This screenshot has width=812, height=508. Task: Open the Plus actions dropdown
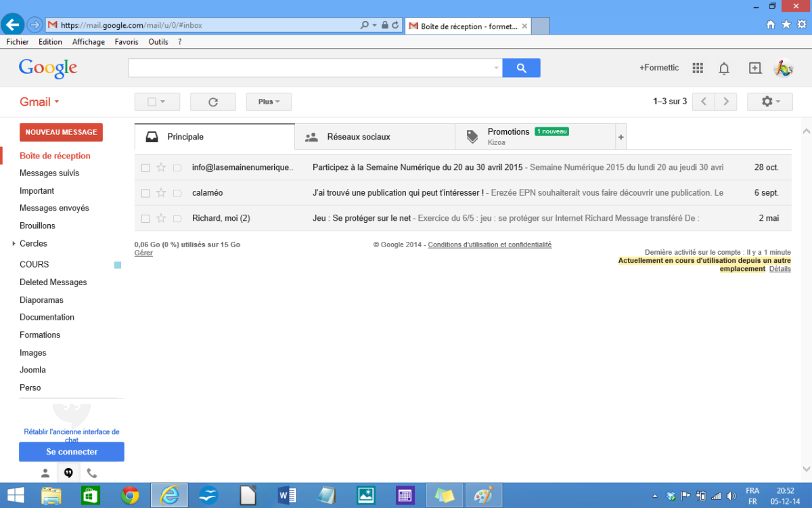[269, 102]
